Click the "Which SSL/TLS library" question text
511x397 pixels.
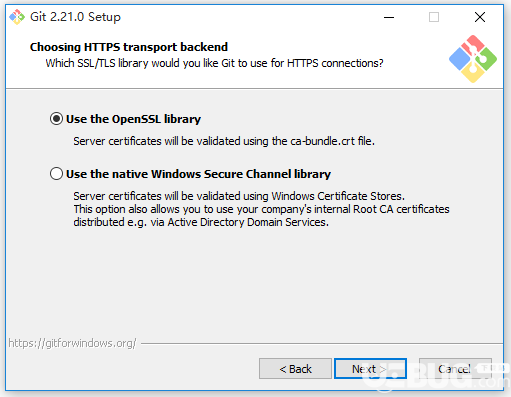click(x=214, y=63)
